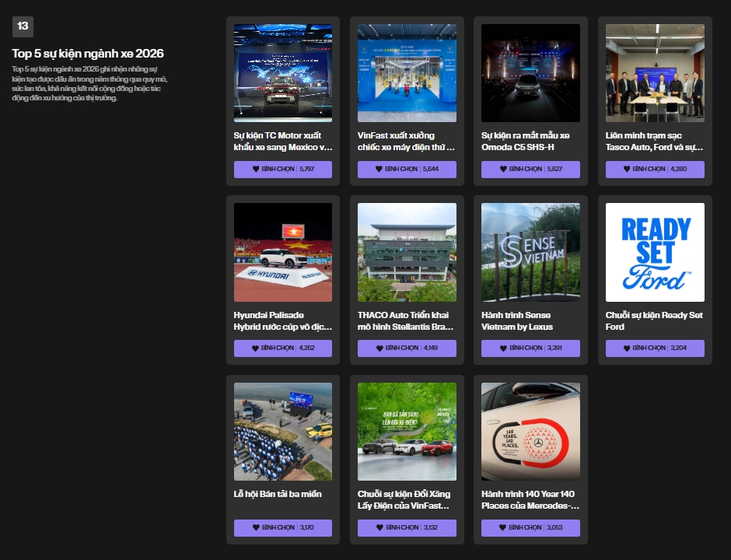Image resolution: width=731 pixels, height=560 pixels.
Task: Vote BÌNH CHỌN with 3,204 votes
Action: click(x=655, y=348)
